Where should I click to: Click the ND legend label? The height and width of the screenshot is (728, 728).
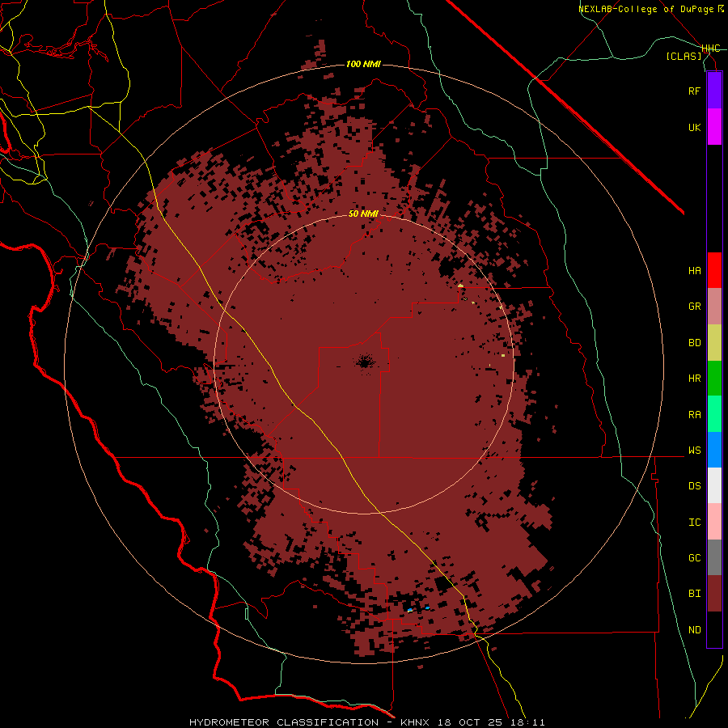(x=695, y=630)
